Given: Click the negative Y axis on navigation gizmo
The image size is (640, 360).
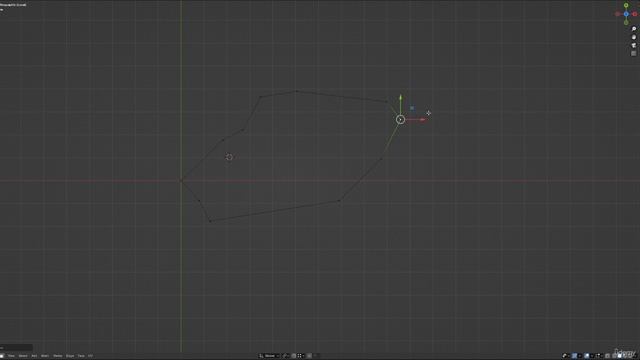Looking at the screenshot, I should (x=626, y=22).
